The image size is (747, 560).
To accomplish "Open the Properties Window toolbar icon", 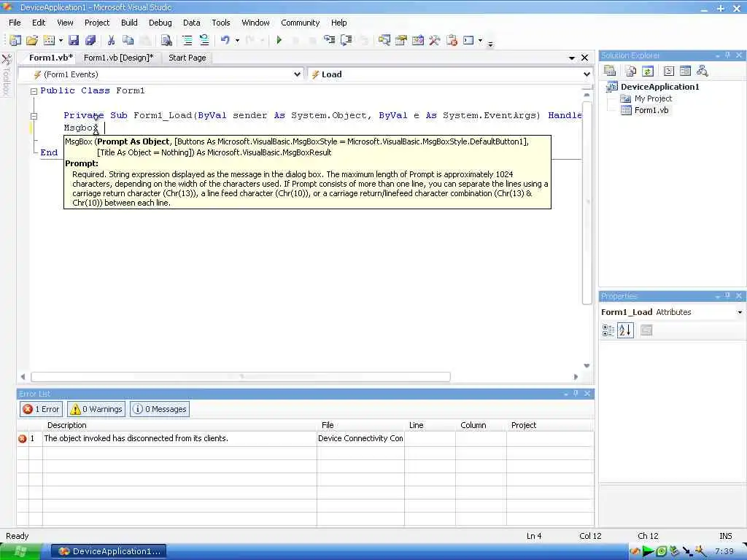I will [400, 41].
